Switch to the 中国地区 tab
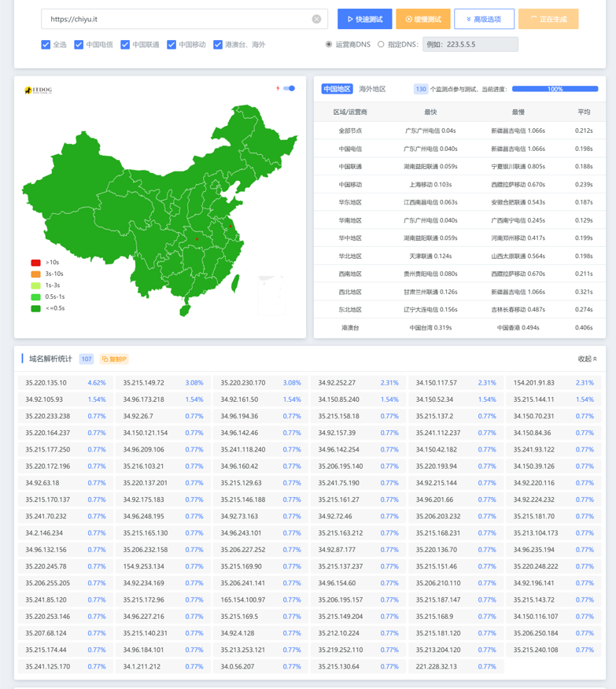 (x=337, y=89)
